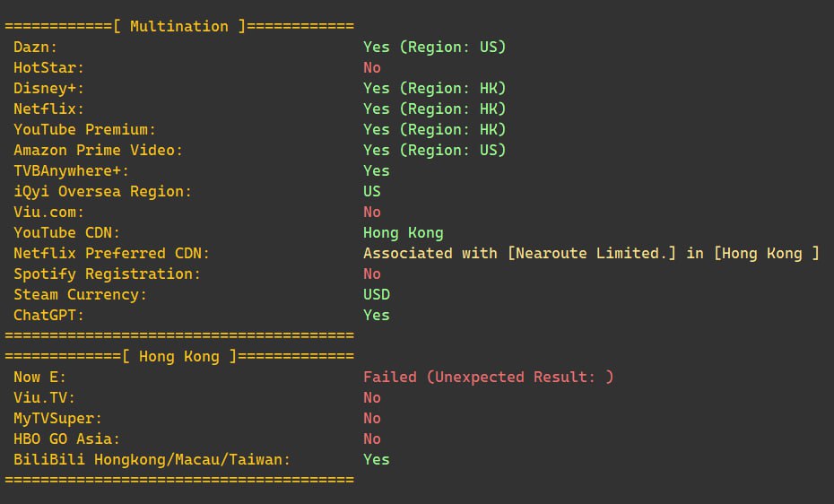Select the HBO GO Asia label

pyautogui.click(x=66, y=439)
